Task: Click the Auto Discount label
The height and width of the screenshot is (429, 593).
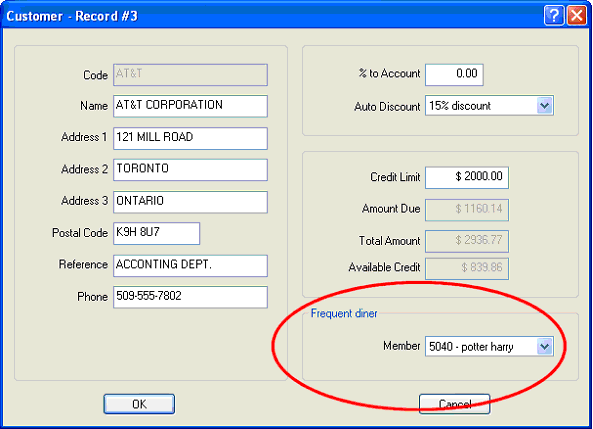Action: click(x=387, y=107)
